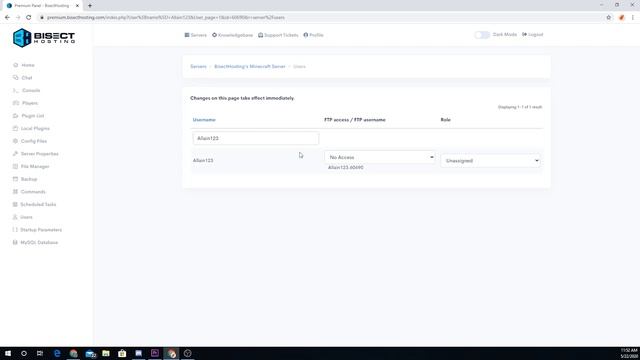
Task: Sort by the Username column header
Action: coord(204,120)
